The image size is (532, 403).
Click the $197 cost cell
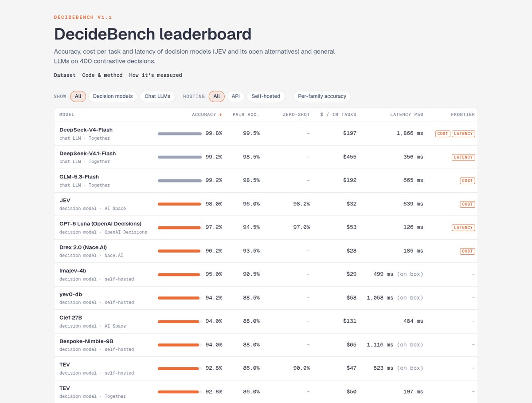tap(350, 134)
